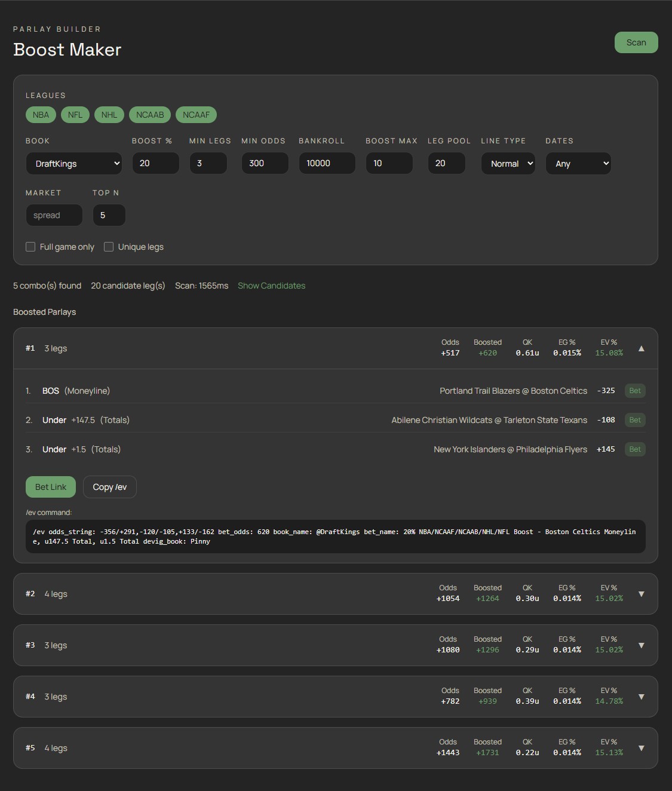Deselect the NCAAF league chip

coord(196,115)
